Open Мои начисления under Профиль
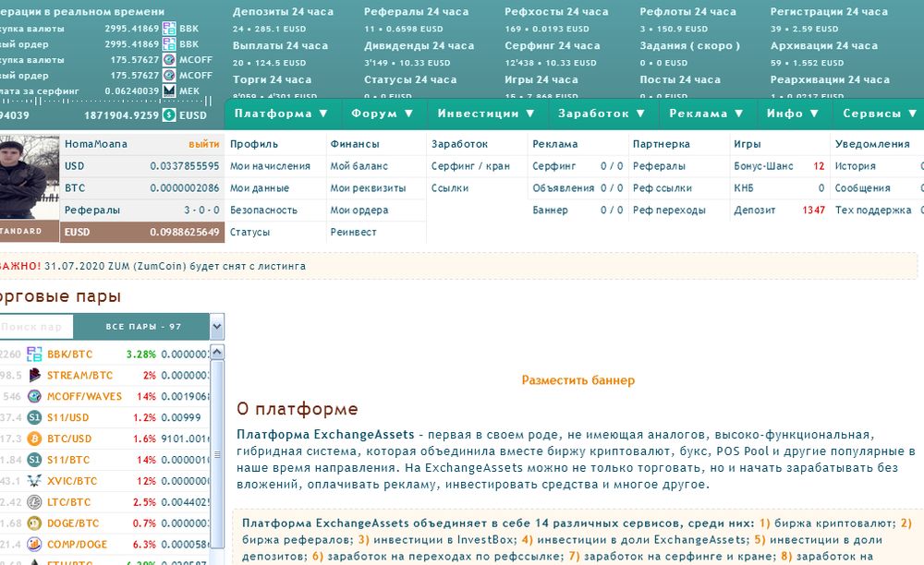Screen dimensions: 924x565 [270, 166]
